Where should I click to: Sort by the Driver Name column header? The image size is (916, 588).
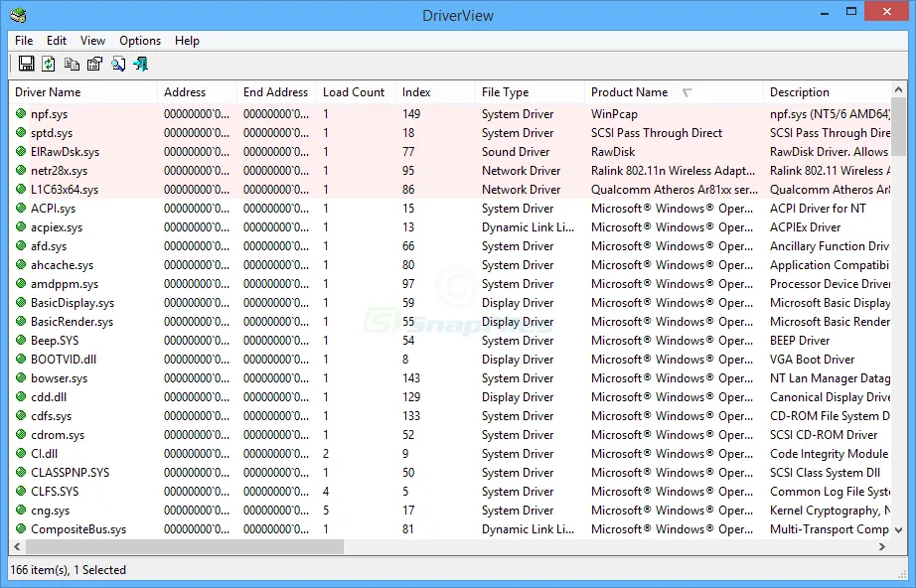click(x=82, y=92)
